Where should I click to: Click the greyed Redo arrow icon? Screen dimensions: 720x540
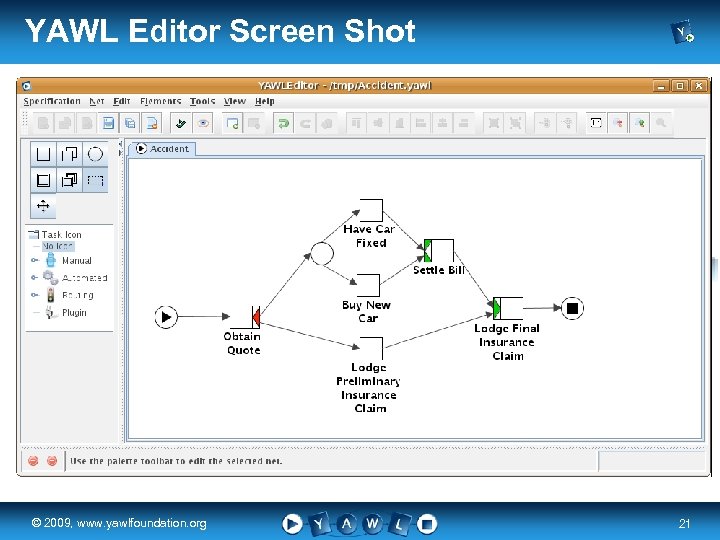tap(305, 123)
